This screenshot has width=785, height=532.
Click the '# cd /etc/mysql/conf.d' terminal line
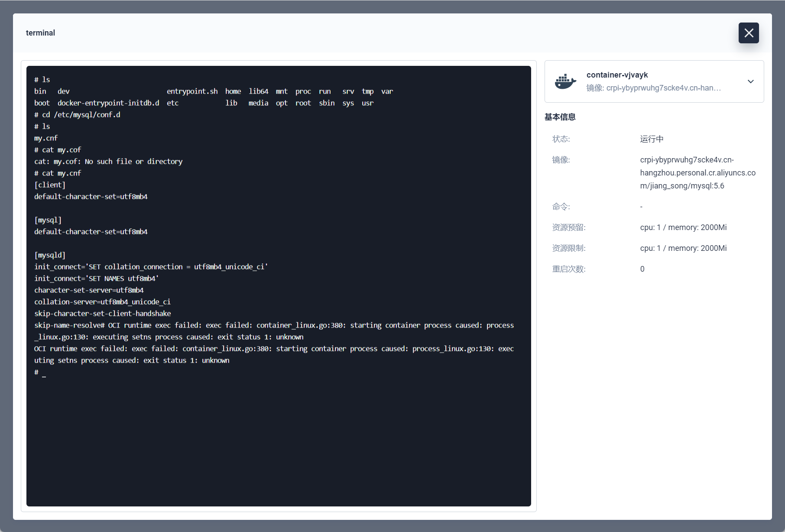[x=77, y=115]
